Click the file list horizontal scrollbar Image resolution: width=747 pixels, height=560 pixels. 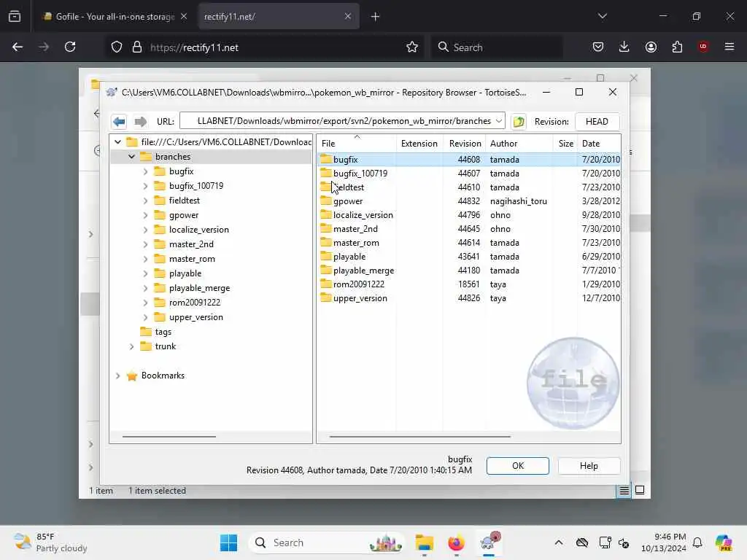419,436
